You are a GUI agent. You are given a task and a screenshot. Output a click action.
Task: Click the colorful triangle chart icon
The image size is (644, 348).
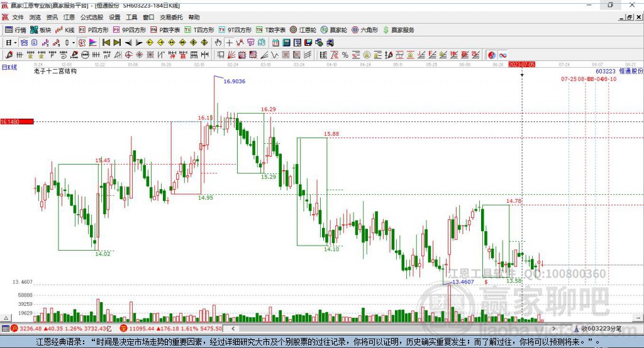93,43
